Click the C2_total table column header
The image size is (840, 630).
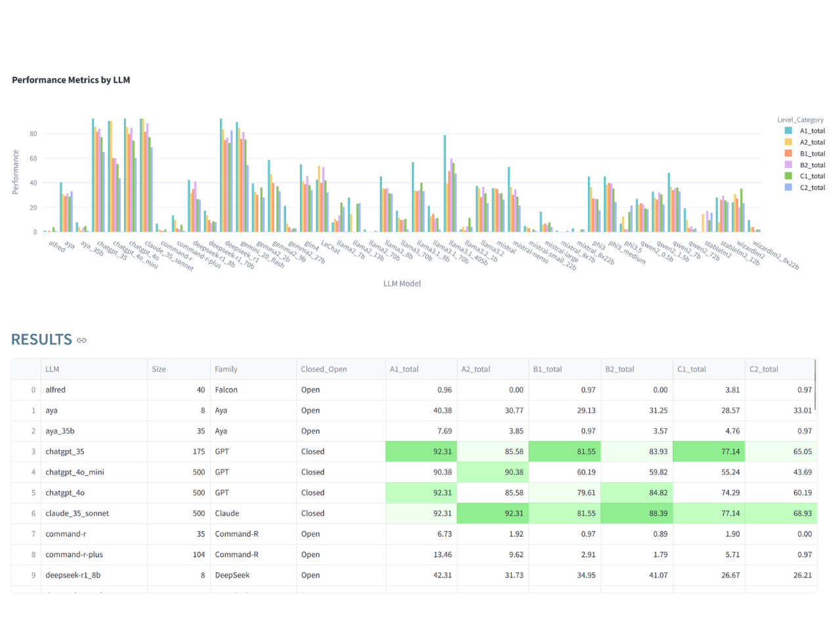point(764,369)
